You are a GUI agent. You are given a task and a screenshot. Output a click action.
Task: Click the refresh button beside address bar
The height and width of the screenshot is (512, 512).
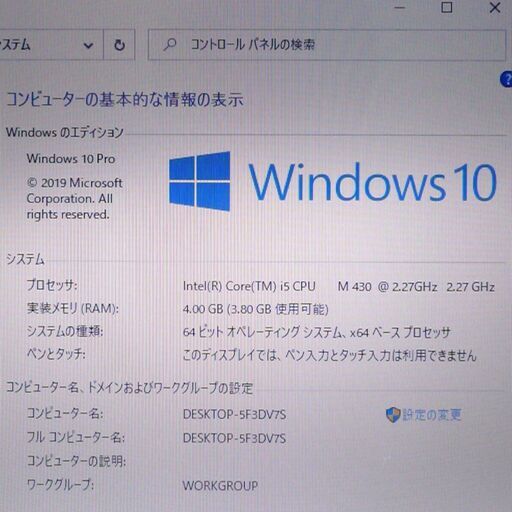[x=119, y=45]
